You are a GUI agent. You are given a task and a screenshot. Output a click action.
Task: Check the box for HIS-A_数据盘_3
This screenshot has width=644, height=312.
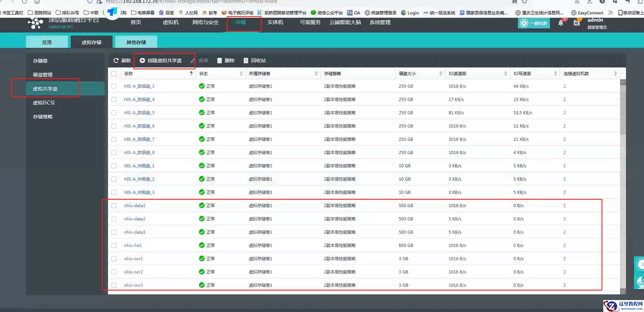click(114, 86)
